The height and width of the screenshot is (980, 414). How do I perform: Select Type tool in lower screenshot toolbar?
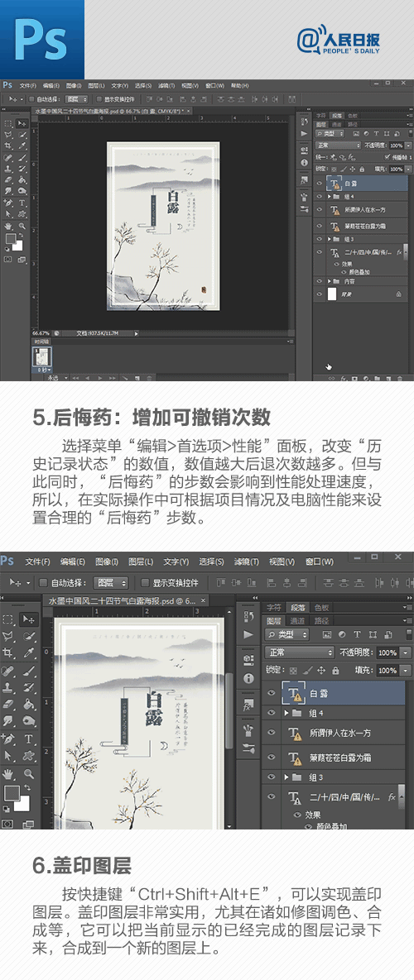[28, 739]
